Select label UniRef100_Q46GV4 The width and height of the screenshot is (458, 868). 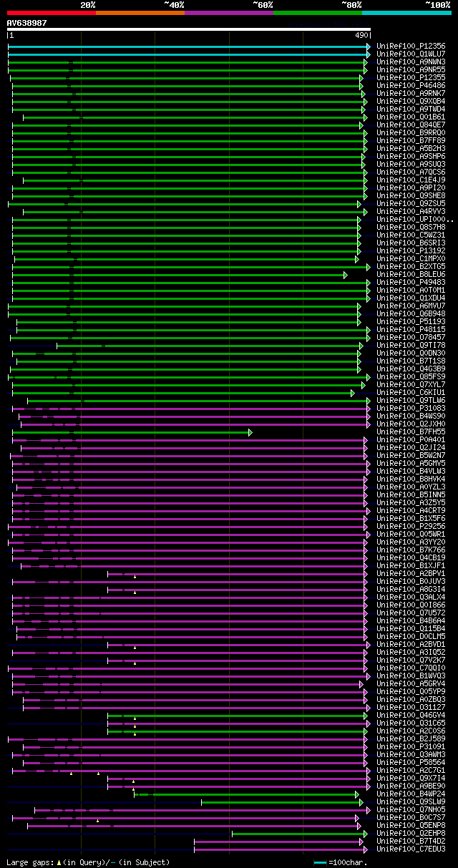click(x=411, y=715)
